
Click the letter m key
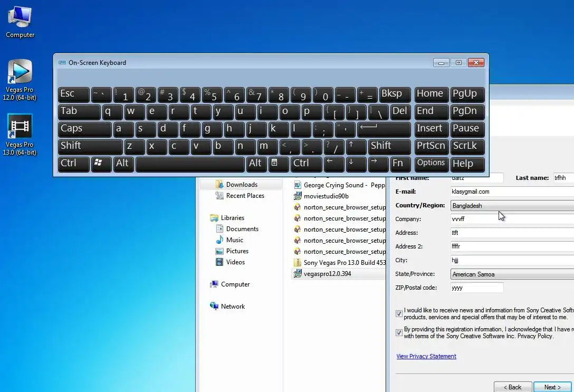pyautogui.click(x=267, y=147)
